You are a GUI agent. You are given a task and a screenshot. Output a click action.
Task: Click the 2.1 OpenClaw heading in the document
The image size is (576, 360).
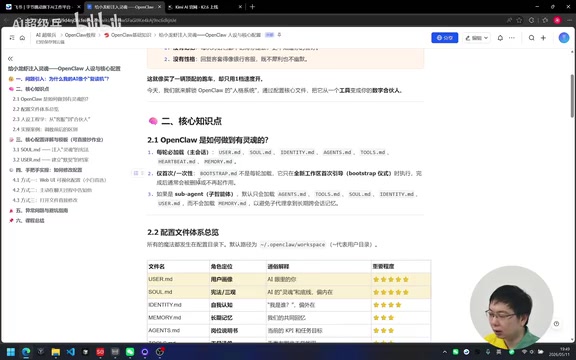(208, 140)
